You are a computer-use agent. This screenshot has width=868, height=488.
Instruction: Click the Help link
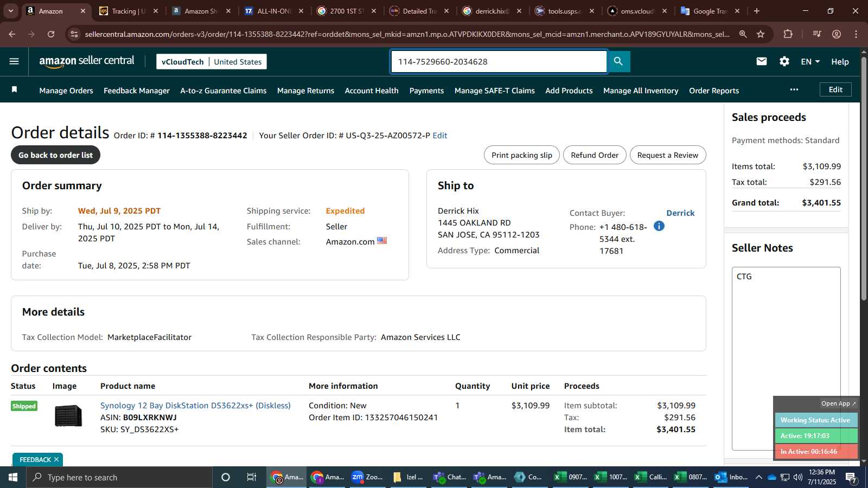[x=840, y=62]
